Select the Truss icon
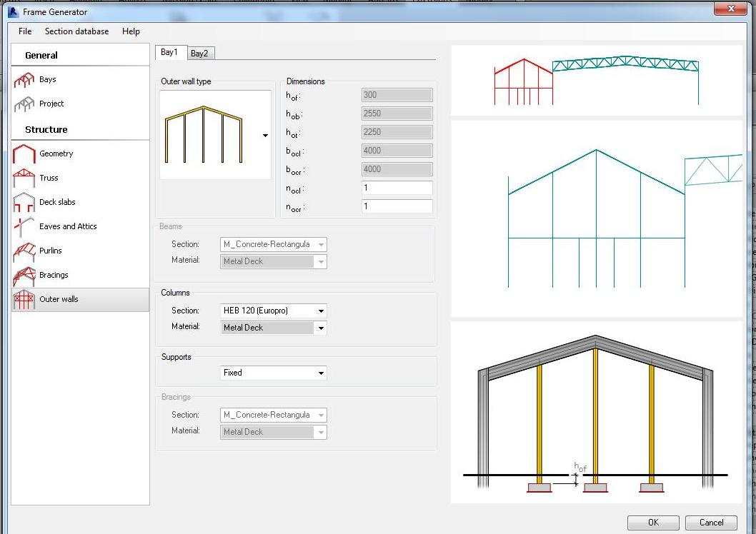The image size is (756, 534). coord(24,178)
